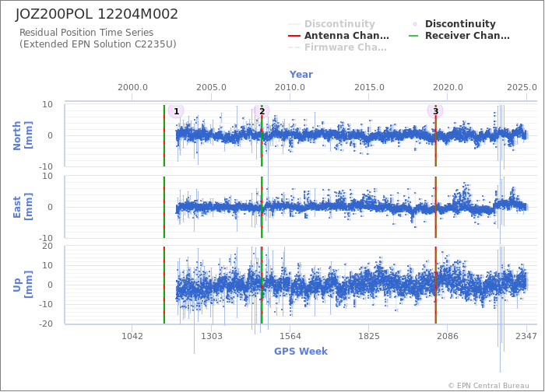Screen dimensions: 545x392
Task: Click the GPS week 1825 tick label
Action: pos(369,337)
